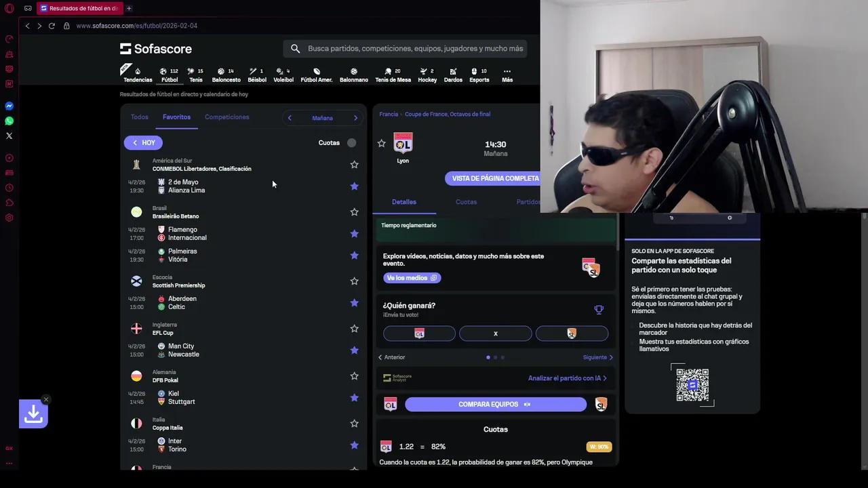Image resolution: width=868 pixels, height=488 pixels.
Task: Unfavorite Kiel vs Stuttgart match
Action: point(354,398)
